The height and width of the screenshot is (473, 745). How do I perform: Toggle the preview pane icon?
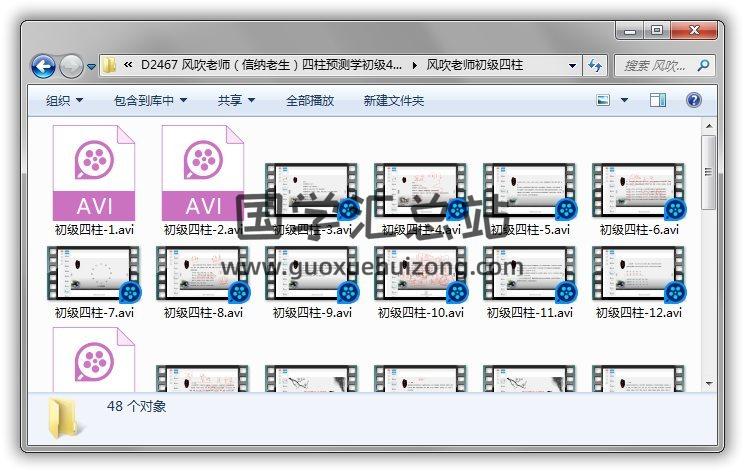[658, 100]
